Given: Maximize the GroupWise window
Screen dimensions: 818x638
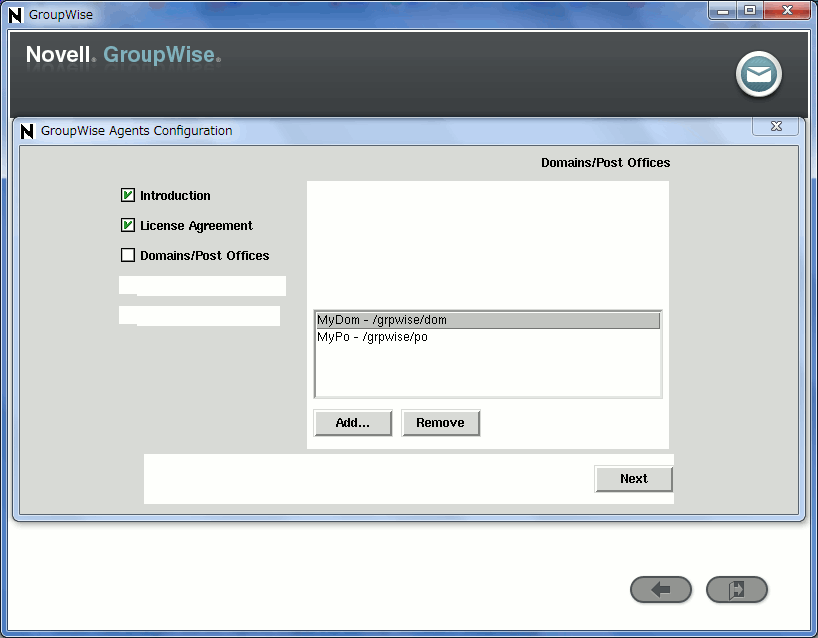Looking at the screenshot, I should click(750, 10).
